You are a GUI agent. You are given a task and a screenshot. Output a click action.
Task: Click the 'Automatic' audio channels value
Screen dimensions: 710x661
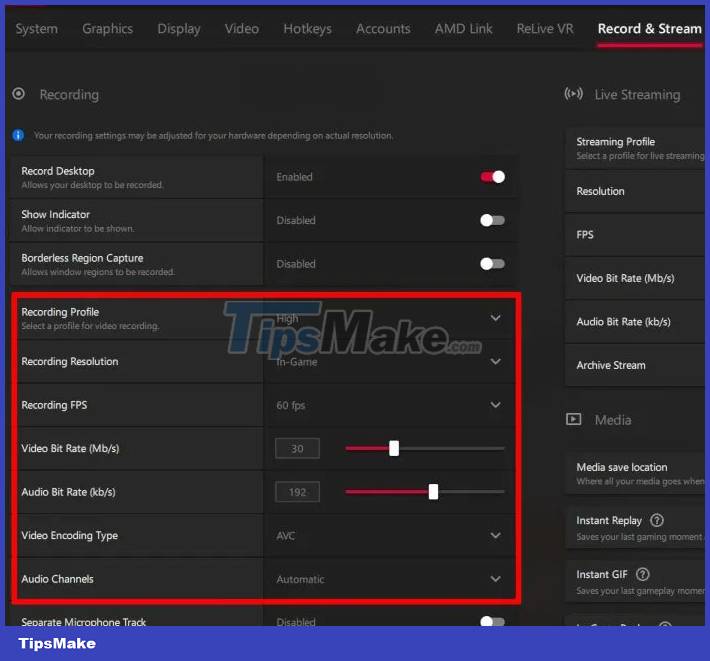(300, 579)
